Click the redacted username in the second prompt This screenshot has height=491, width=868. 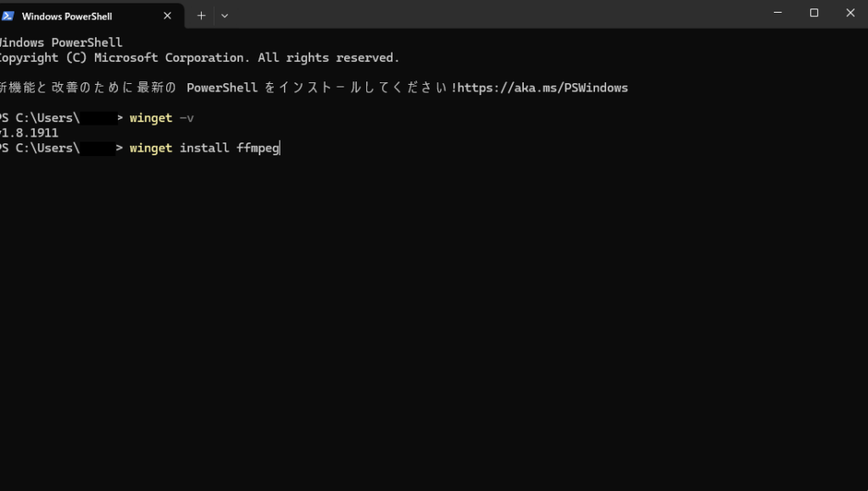pos(97,148)
